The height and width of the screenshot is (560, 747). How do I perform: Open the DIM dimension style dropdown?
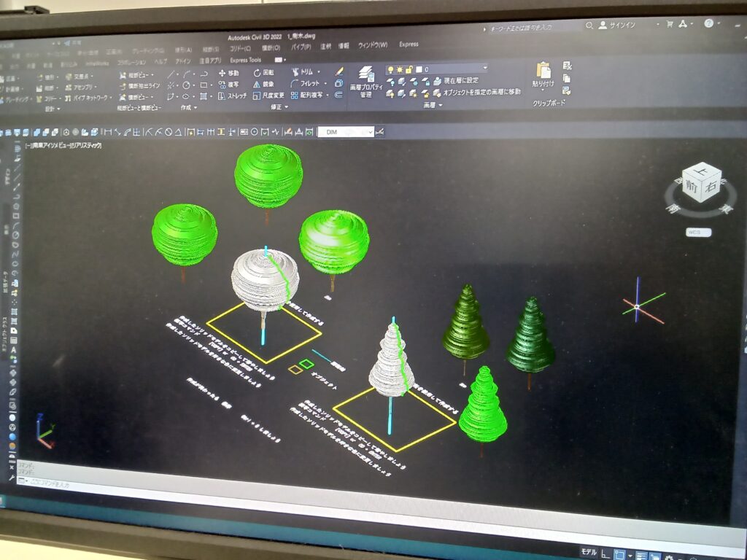coord(346,132)
